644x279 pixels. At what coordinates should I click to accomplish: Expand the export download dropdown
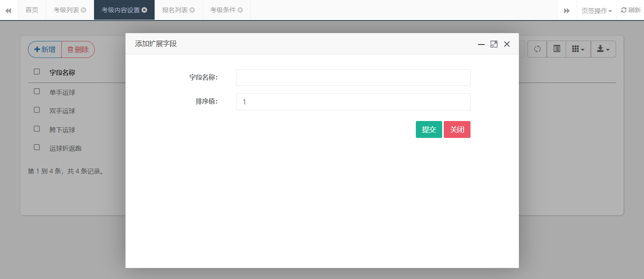603,49
